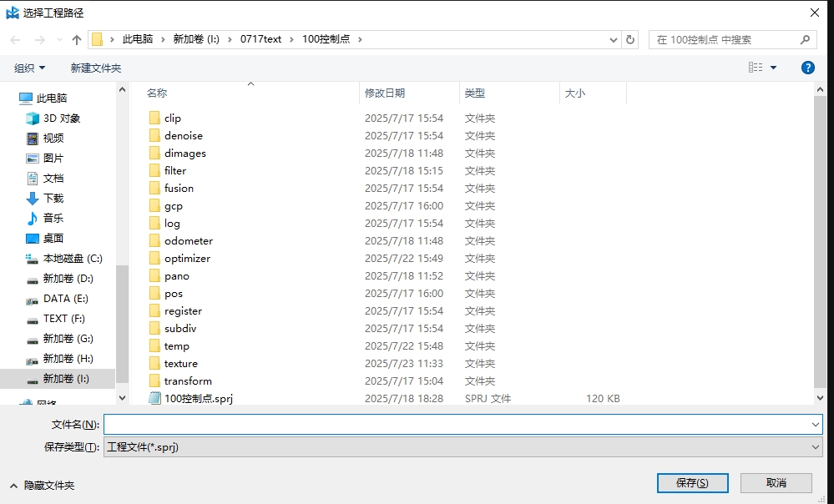Select 本地磁盘 (C:) drive in sidebar
The height and width of the screenshot is (504, 834).
72,259
